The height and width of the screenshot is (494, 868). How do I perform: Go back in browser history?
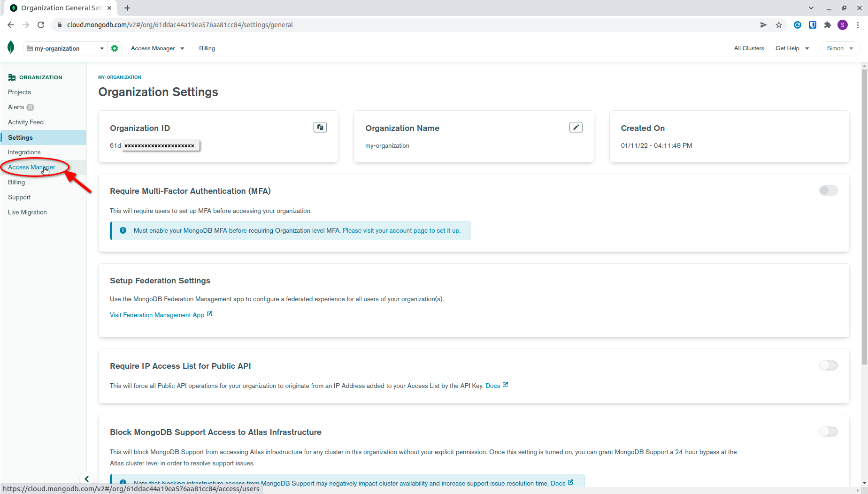tap(11, 25)
